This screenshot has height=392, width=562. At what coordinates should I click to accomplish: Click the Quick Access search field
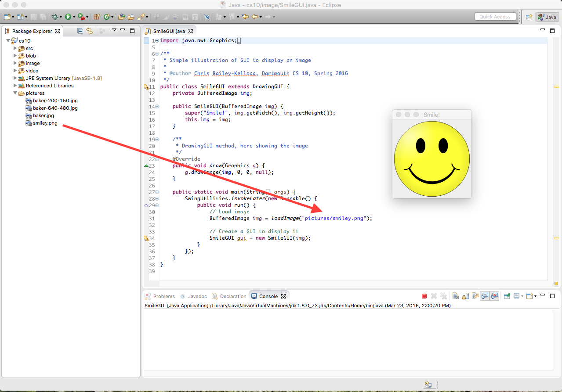tap(495, 17)
